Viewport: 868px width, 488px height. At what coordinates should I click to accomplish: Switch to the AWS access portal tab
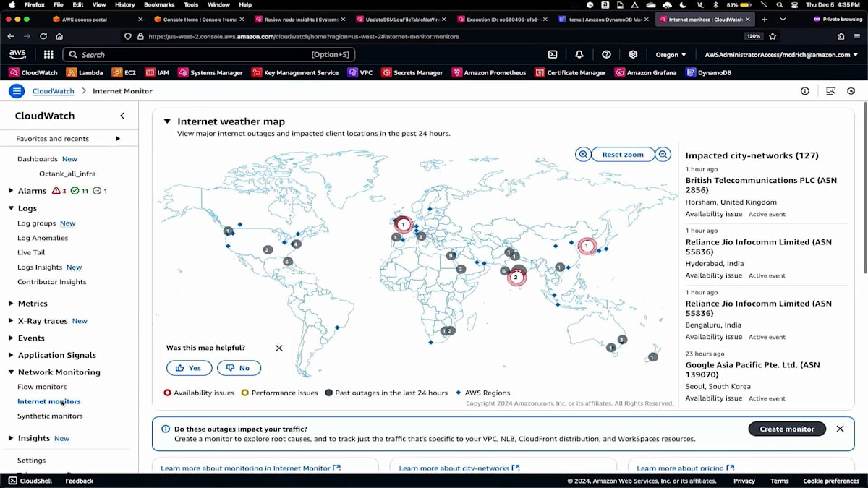click(95, 19)
